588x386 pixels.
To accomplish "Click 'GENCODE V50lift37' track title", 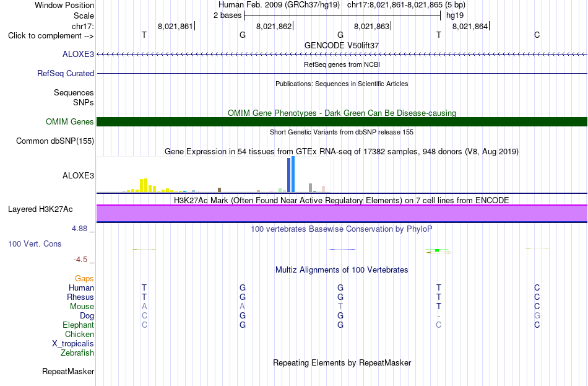I will [342, 45].
